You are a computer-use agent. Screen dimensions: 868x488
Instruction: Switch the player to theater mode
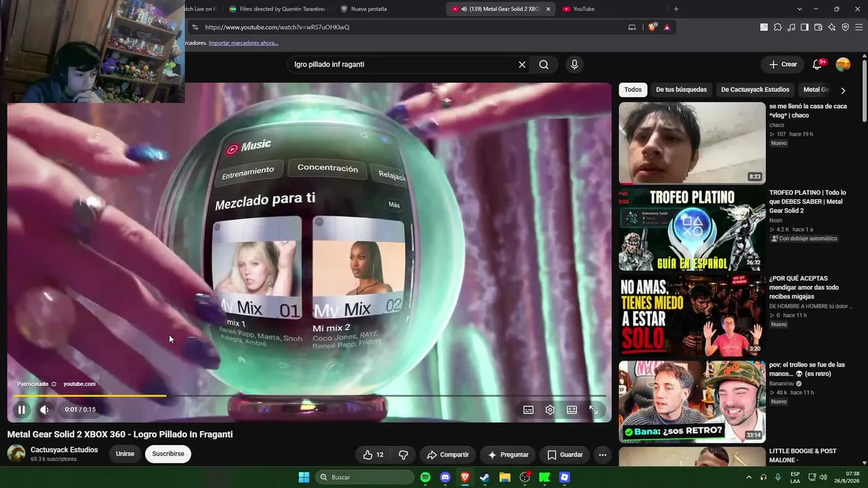[572, 409]
